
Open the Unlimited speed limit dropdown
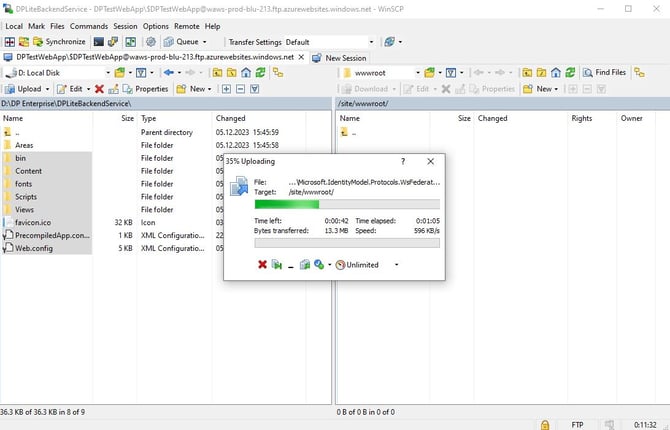[396, 264]
